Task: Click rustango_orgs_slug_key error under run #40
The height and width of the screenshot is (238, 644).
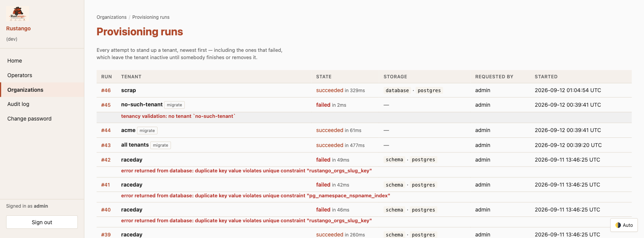Action: click(246, 220)
